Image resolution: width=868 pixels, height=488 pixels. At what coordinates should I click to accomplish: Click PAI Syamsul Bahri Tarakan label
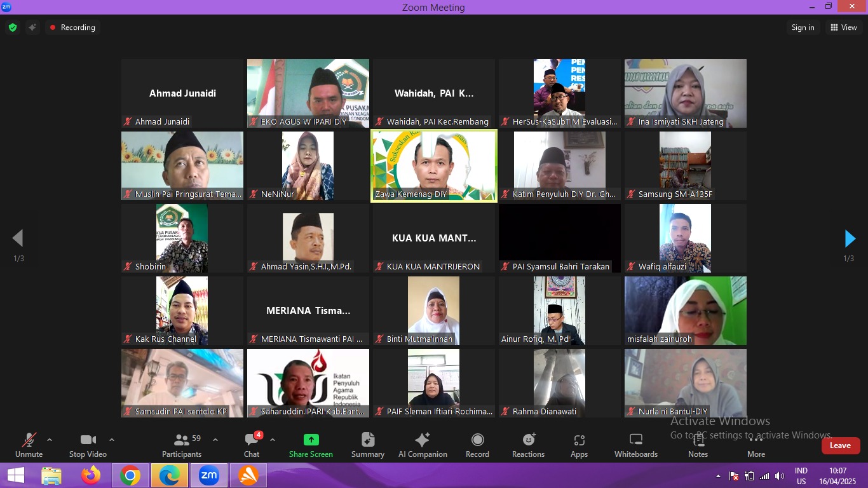[x=561, y=266]
